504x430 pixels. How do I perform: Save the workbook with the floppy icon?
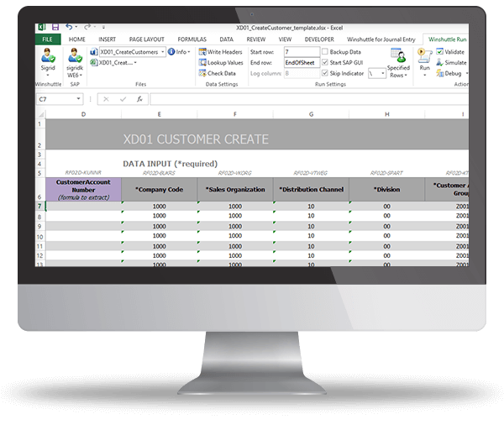(x=55, y=27)
